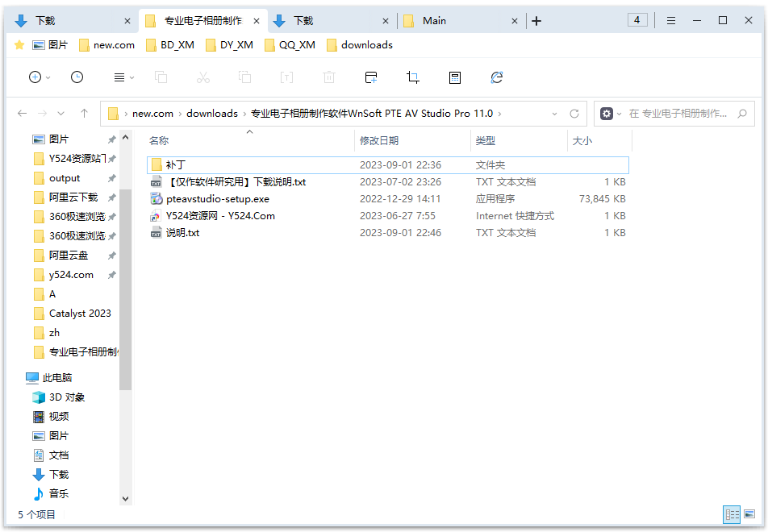
Task: Click the paste icon in toolbar
Action: 245,77
